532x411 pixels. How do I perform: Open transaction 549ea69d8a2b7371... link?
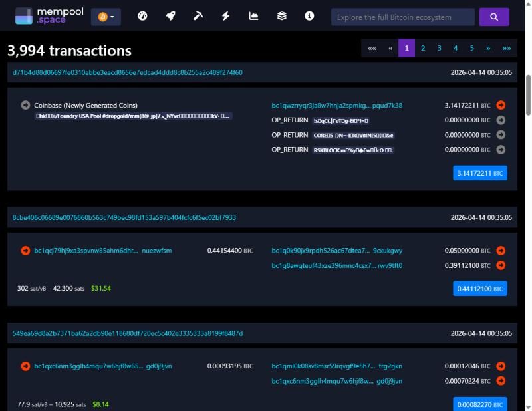point(128,333)
